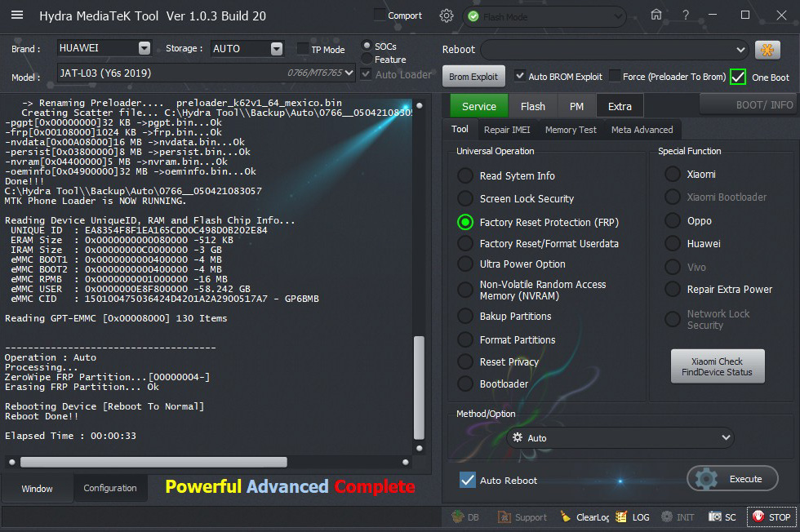This screenshot has height=532, width=800.
Task: Take screenshot with SC button
Action: click(x=722, y=517)
